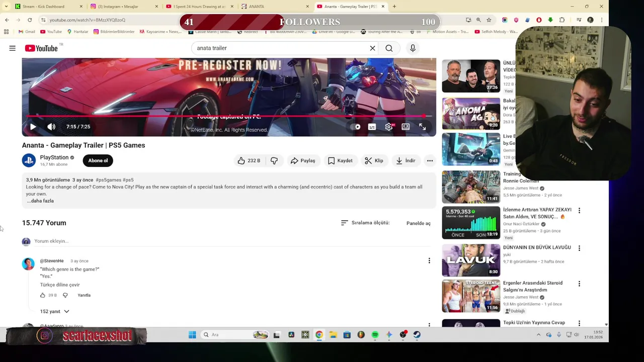The height and width of the screenshot is (362, 644).
Task: Open options for 'Tepki Uzi'nin Yayınına' video
Action: [579, 323]
